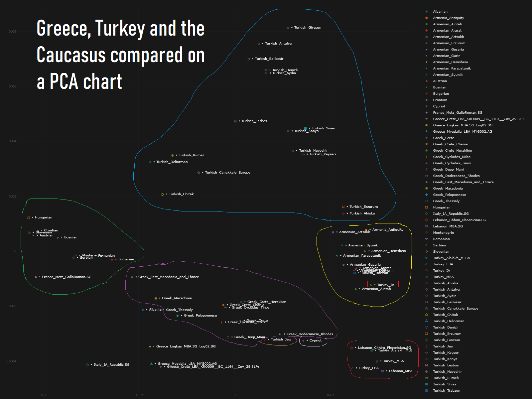Click the Turkish_Chitak label on the chart
532x399 pixels.
tap(181, 194)
